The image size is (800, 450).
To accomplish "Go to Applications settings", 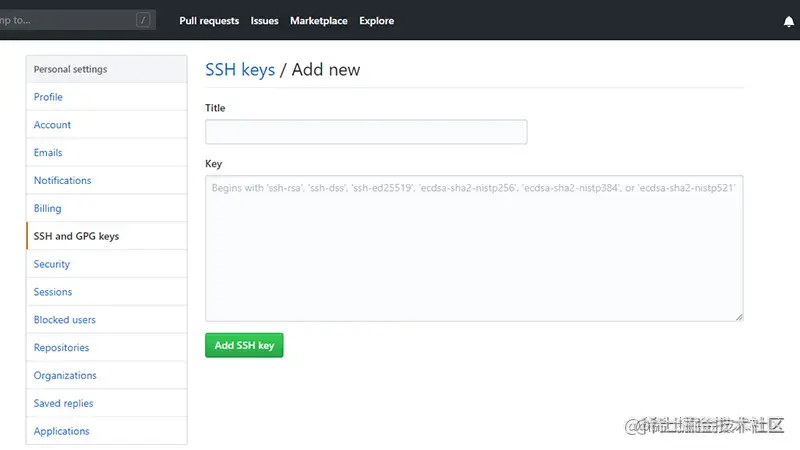I will 107,431.
